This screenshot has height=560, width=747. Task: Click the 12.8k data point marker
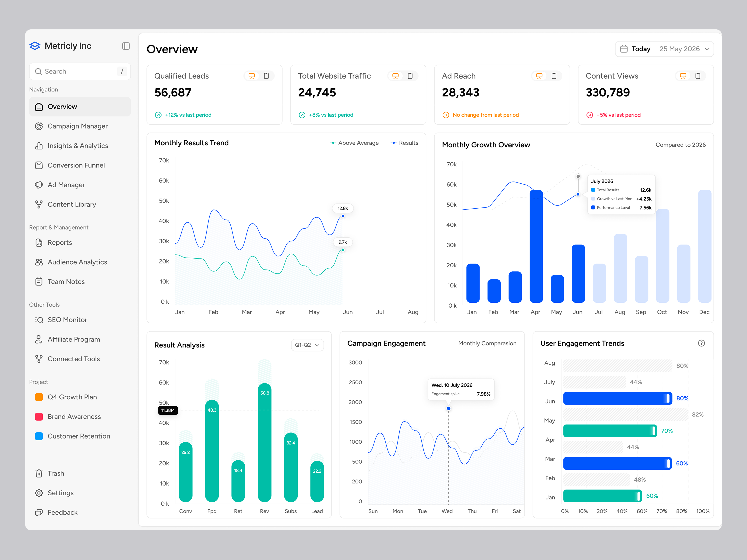pyautogui.click(x=343, y=216)
